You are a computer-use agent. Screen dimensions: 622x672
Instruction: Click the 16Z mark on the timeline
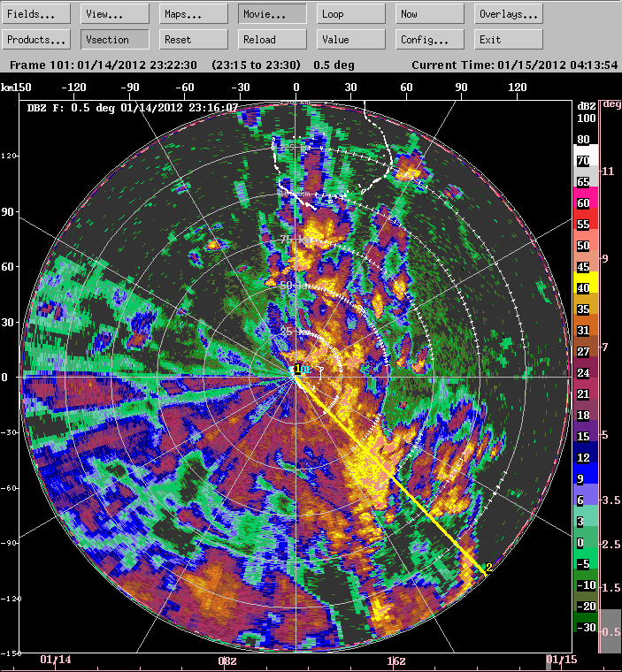click(x=396, y=661)
